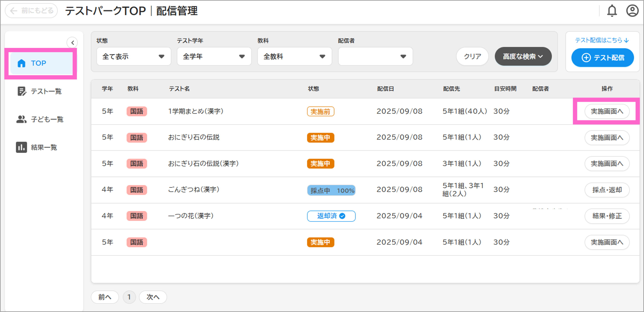This screenshot has width=644, height=312.
Task: Open the テスト学年 dropdown showing 全学年
Action: [x=214, y=56]
